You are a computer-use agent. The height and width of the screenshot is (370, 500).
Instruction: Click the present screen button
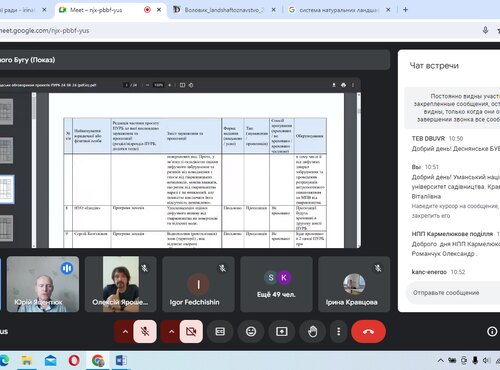pos(281,331)
